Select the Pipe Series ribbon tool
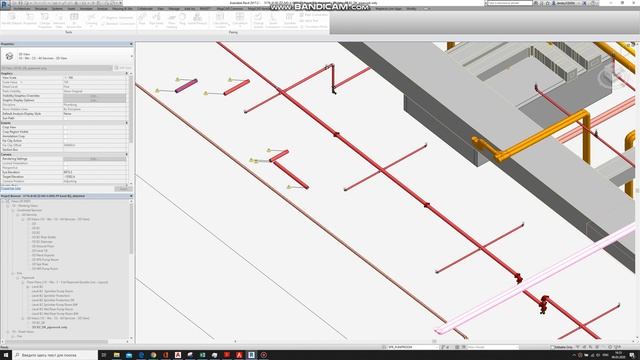Viewport: 640px width, 360px height. pos(156,19)
